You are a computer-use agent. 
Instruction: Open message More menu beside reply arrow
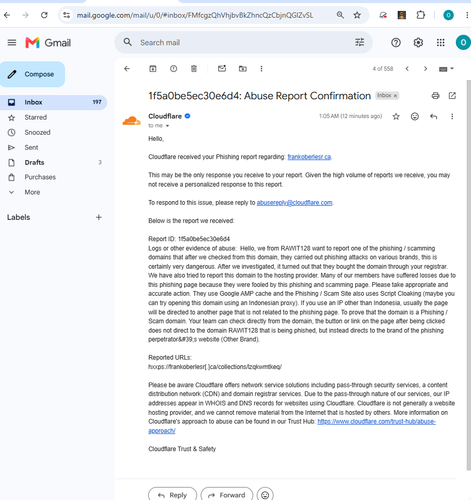coord(452,116)
